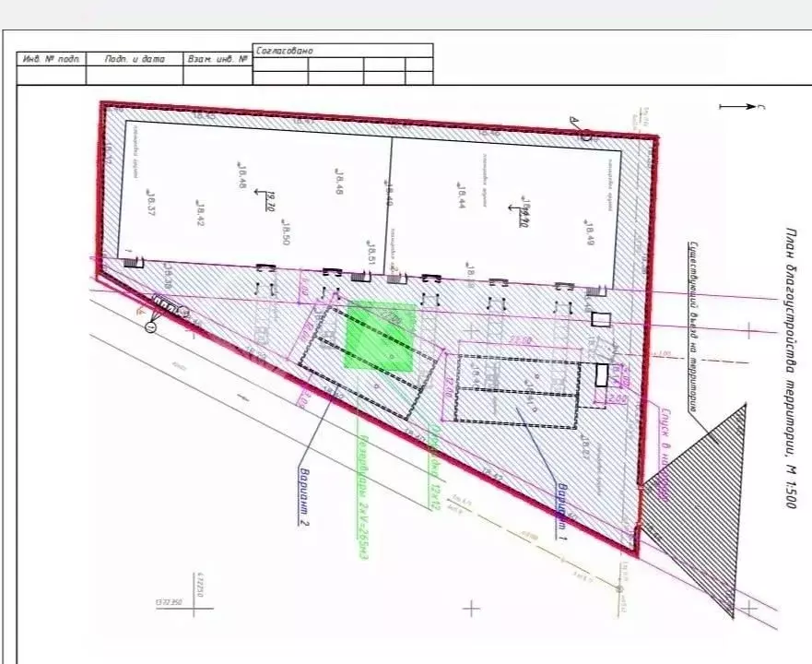Click elevation mark 18.51
The image size is (812, 664).
371,253
